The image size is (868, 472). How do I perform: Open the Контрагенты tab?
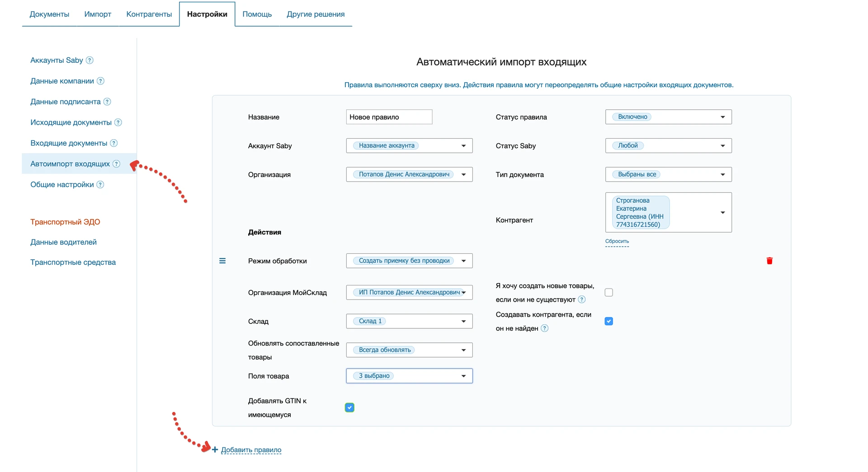tap(149, 14)
